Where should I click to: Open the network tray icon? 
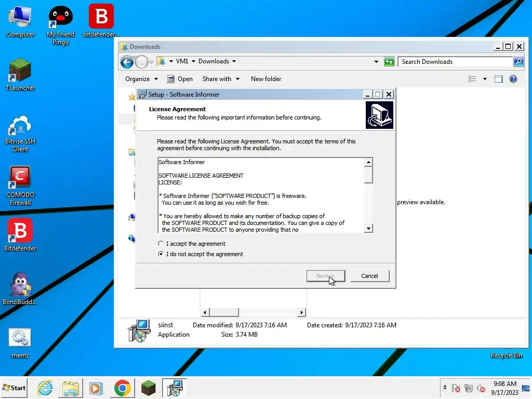coord(469,388)
